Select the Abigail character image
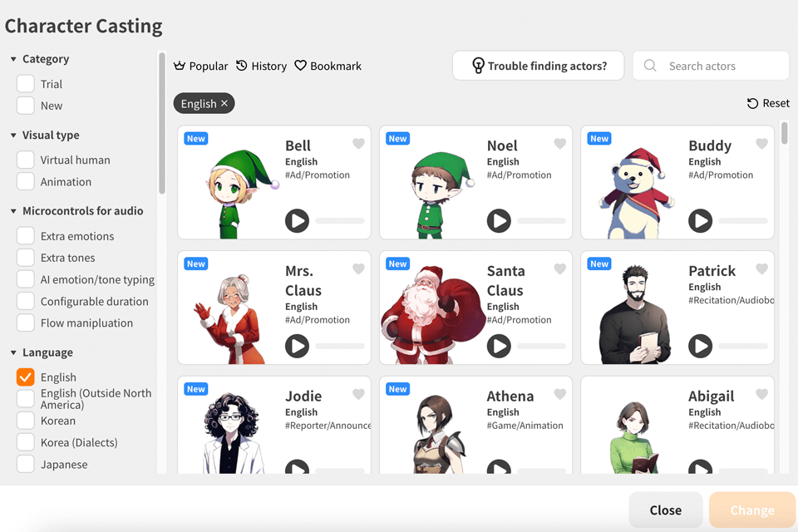798x532 pixels. (633, 437)
